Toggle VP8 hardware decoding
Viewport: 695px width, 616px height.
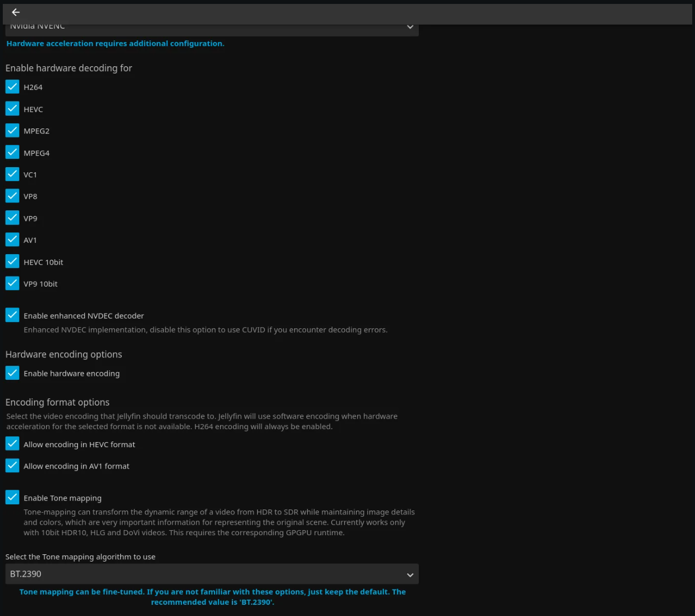click(x=12, y=196)
